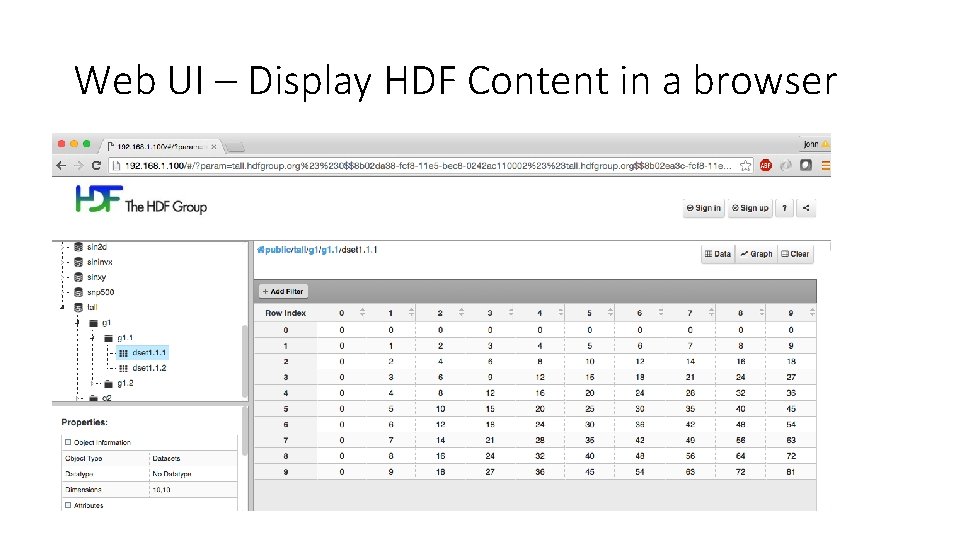This screenshot has height=540, width=960.
Task: Click the john profile button
Action: coord(815,144)
